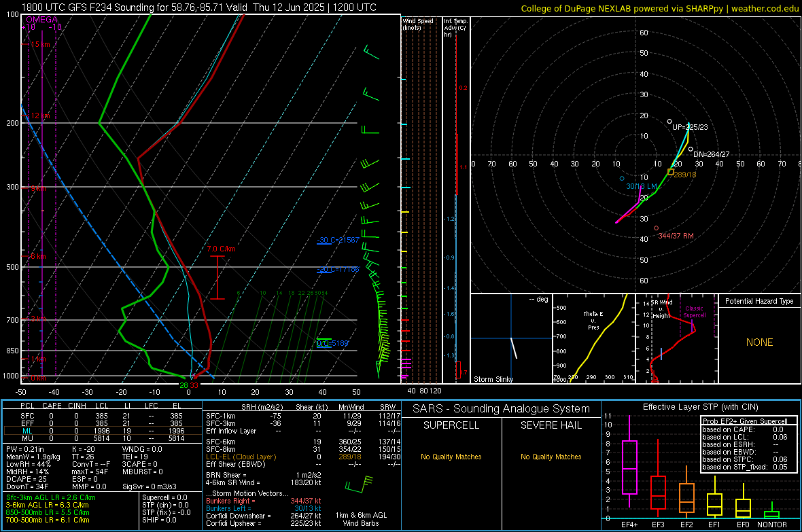802x532 pixels.
Task: Click the WNDG = 0.0 value
Action: tap(142, 449)
